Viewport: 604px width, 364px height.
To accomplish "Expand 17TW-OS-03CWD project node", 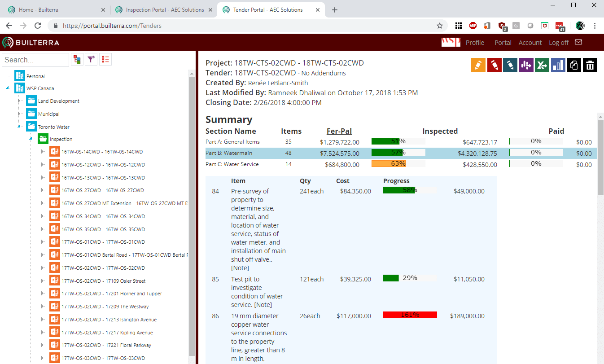I will tap(43, 358).
